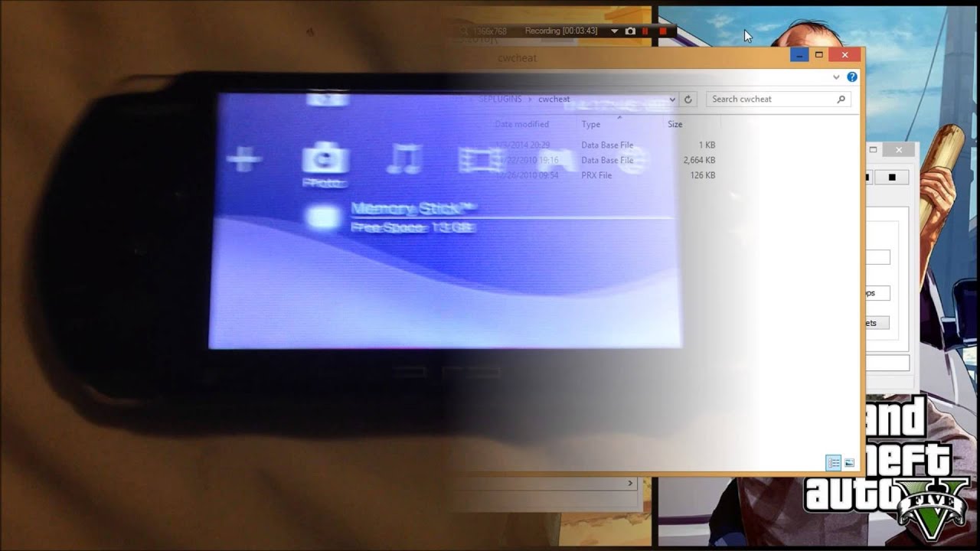
Task: Switch Explorer to details view icon
Action: tap(833, 463)
